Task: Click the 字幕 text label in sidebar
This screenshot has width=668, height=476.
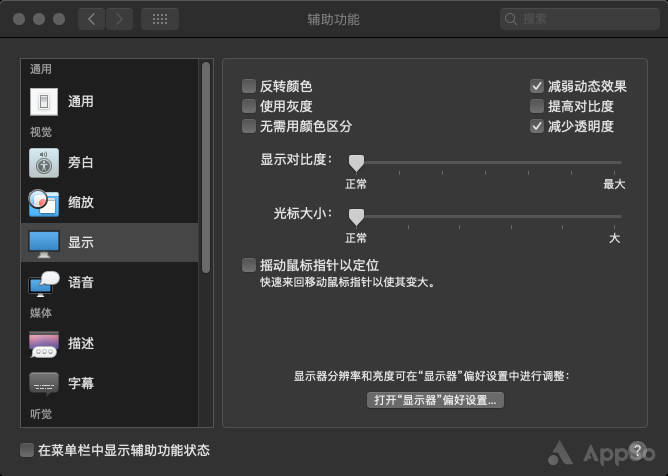Action: pyautogui.click(x=81, y=383)
